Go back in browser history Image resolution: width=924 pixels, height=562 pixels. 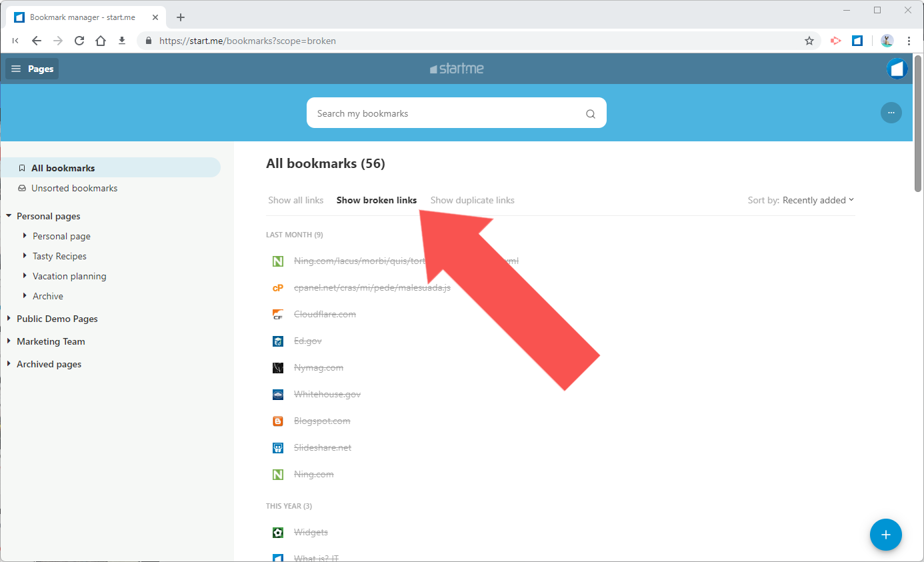[x=37, y=41]
